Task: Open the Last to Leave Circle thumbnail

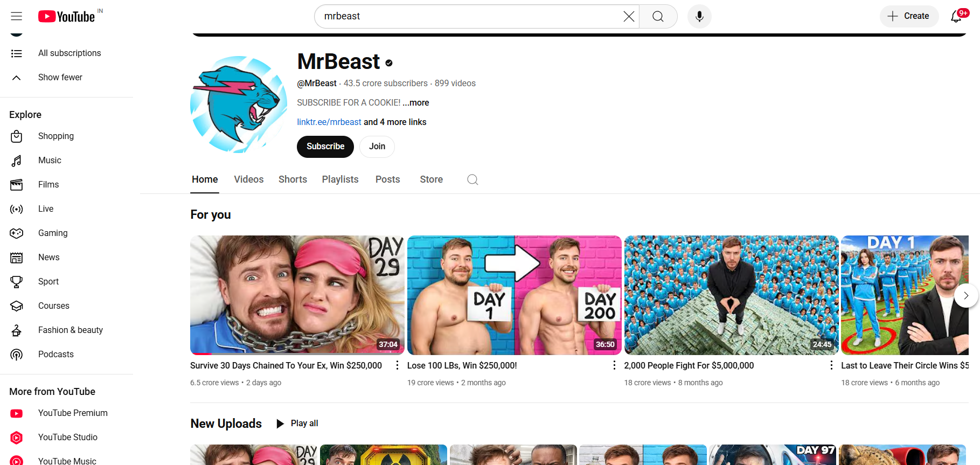Action: coord(905,295)
